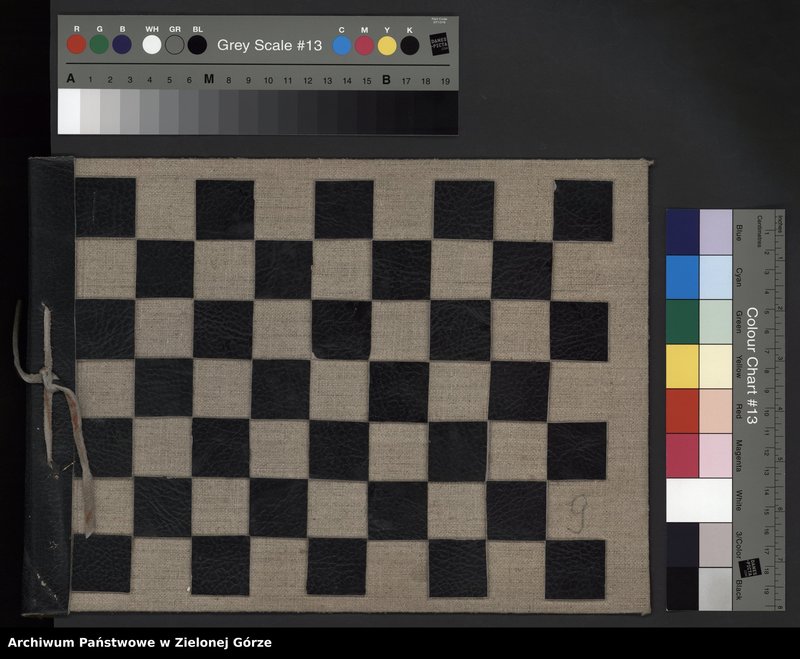Viewport: 800px width, 659px height.
Task: Click the letter 'M' on the grey scale
Action: coord(209,79)
